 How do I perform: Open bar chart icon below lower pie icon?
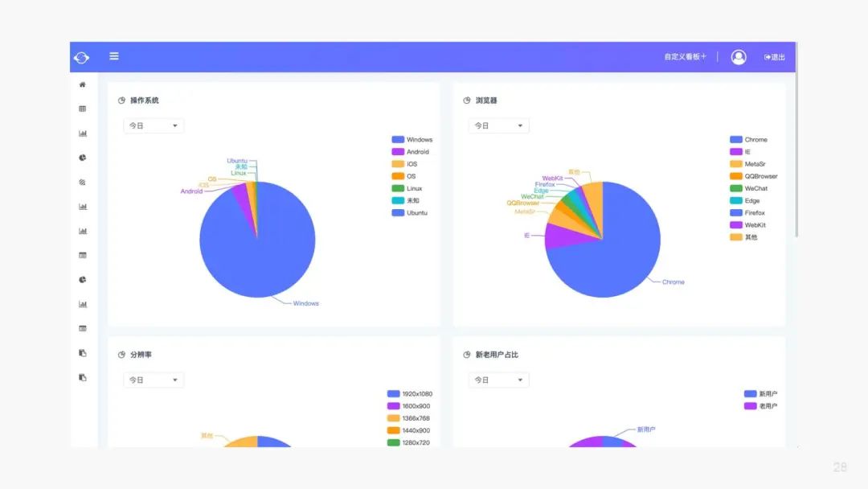(83, 304)
